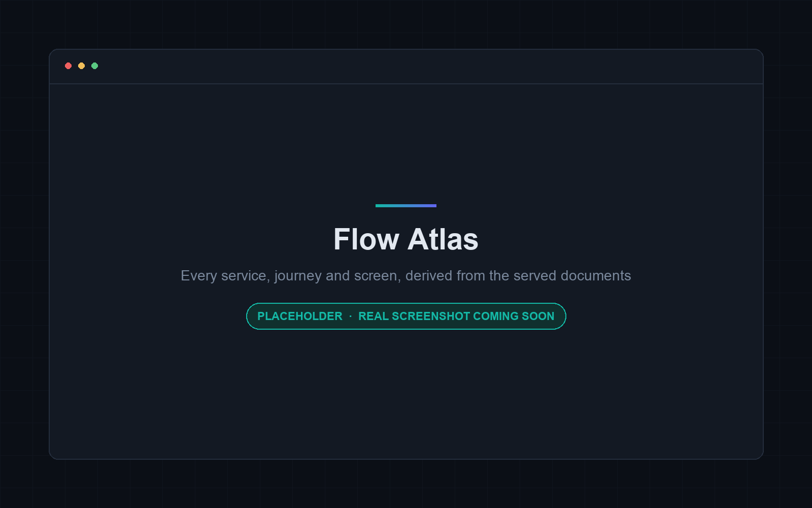Click the teal-to-purple gradient accent bar
Image resolution: width=812 pixels, height=508 pixels.
tap(406, 206)
